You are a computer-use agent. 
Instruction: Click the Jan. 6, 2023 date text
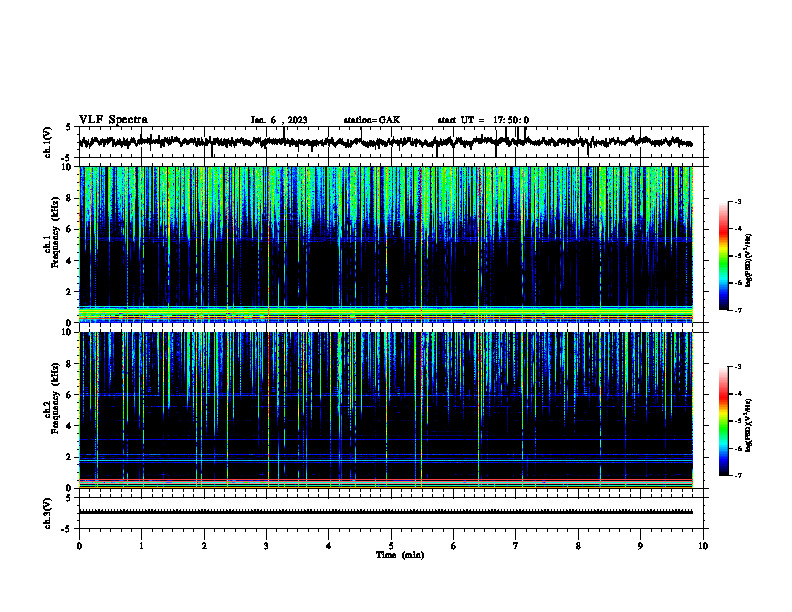coord(279,120)
